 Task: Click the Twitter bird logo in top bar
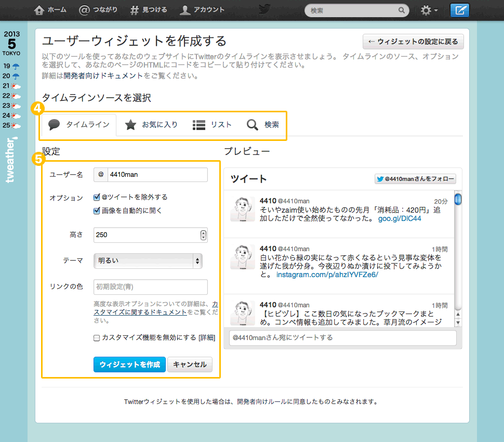pyautogui.click(x=264, y=9)
